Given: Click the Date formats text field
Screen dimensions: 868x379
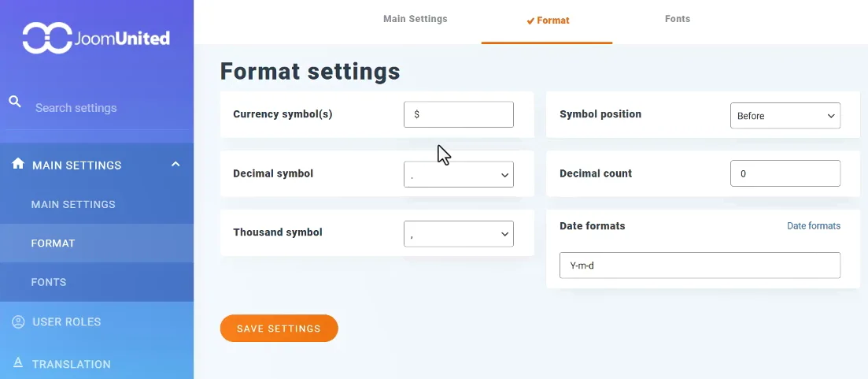Looking at the screenshot, I should pyautogui.click(x=699, y=266).
